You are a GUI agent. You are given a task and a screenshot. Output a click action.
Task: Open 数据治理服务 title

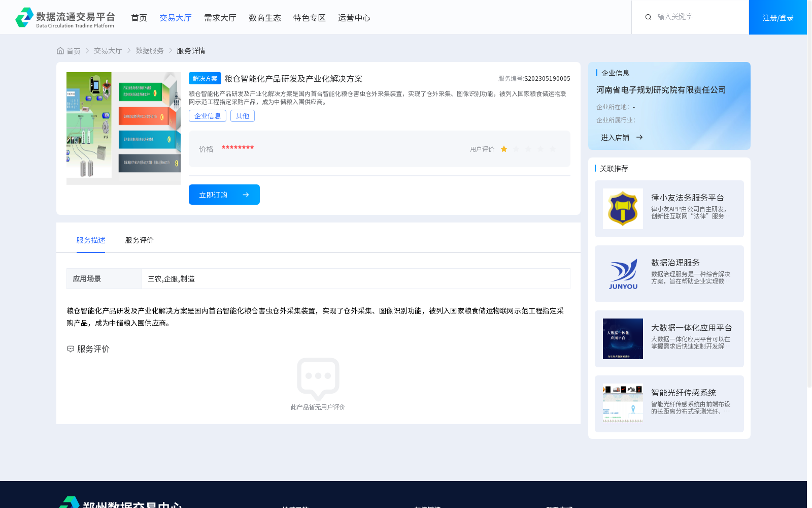[x=675, y=263]
